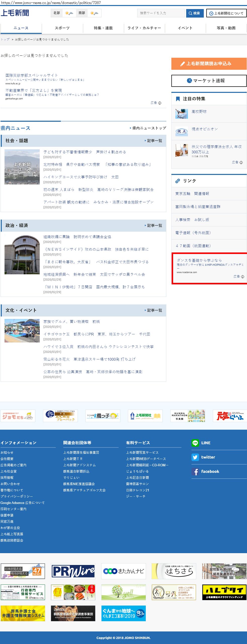
Task: Open the マーケット速報 button
Action: 209,81
